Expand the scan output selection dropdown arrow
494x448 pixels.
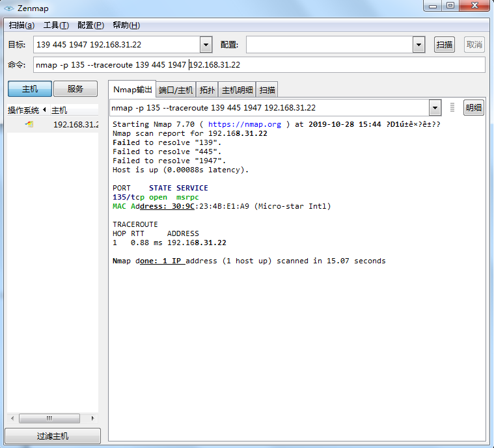[435, 108]
